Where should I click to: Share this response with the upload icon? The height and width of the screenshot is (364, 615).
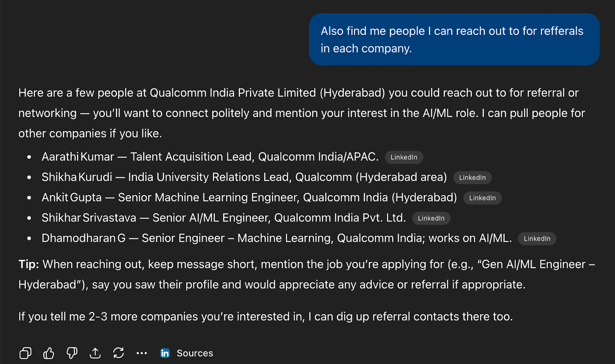pyautogui.click(x=95, y=353)
